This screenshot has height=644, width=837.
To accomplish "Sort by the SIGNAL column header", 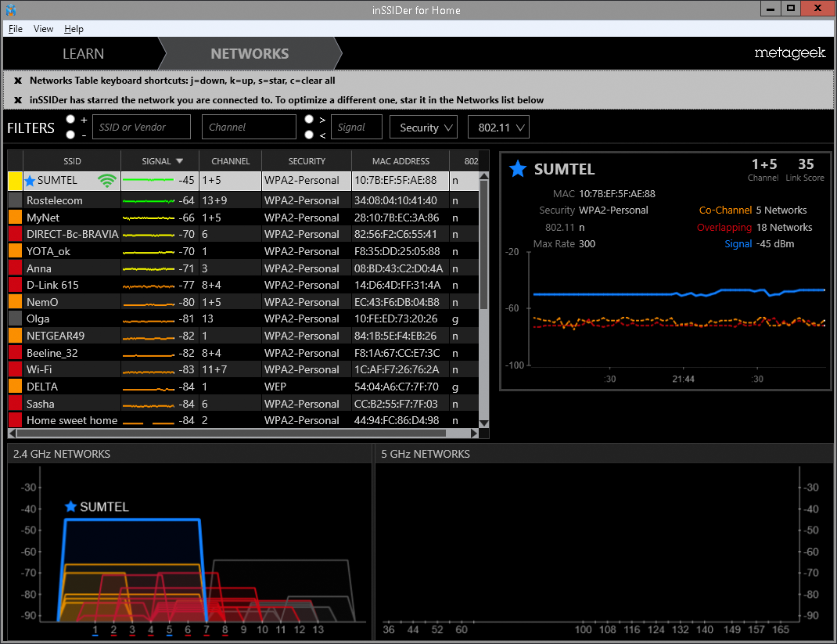I will click(x=160, y=161).
